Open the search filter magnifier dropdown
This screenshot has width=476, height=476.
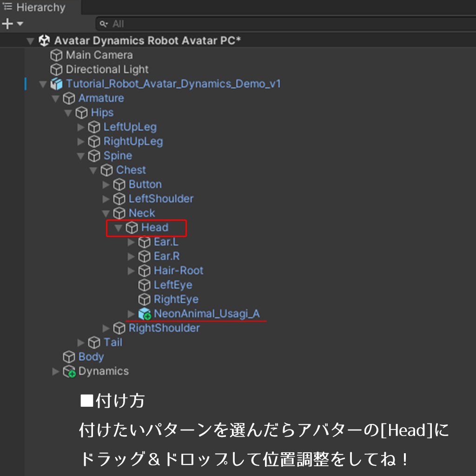[x=104, y=24]
